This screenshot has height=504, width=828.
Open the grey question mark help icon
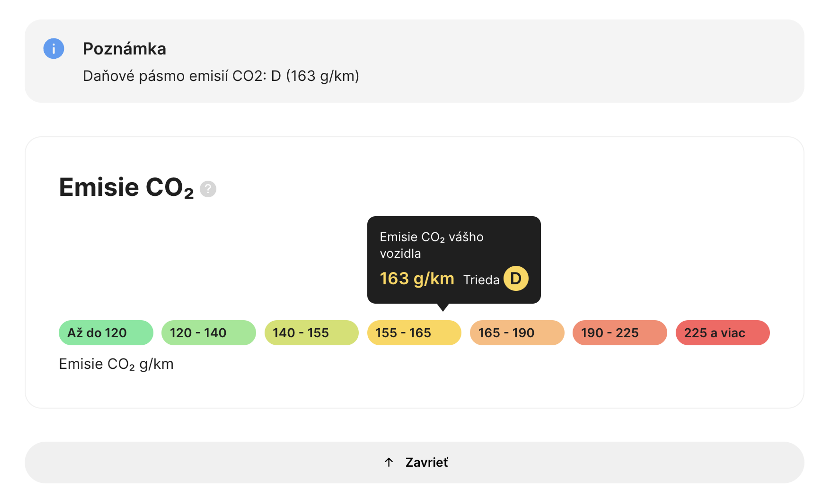coord(208,189)
